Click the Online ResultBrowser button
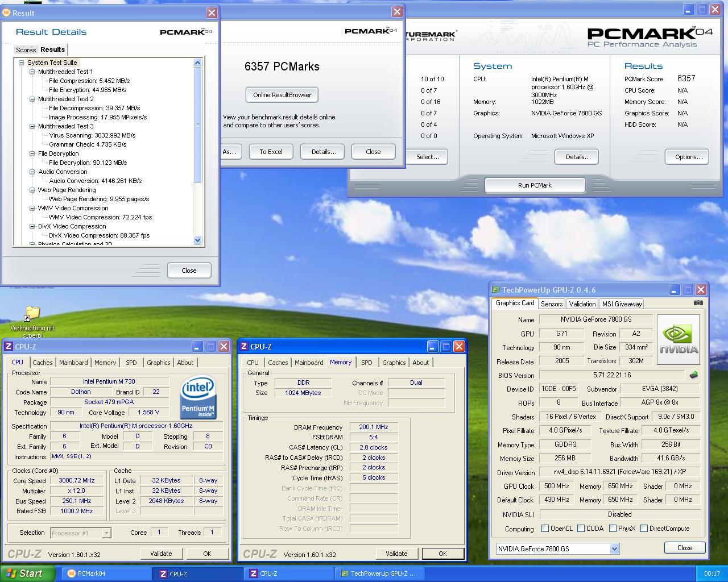728x582 pixels. pyautogui.click(x=282, y=95)
